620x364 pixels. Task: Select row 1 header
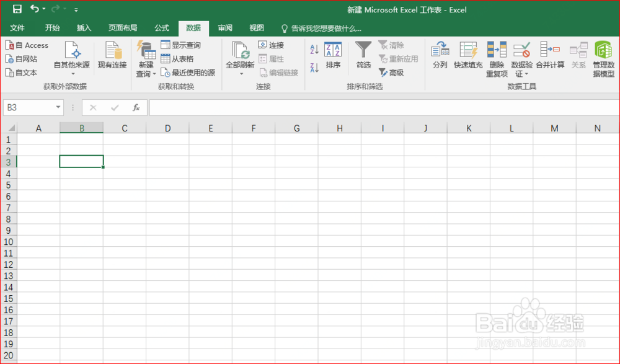pos(8,140)
